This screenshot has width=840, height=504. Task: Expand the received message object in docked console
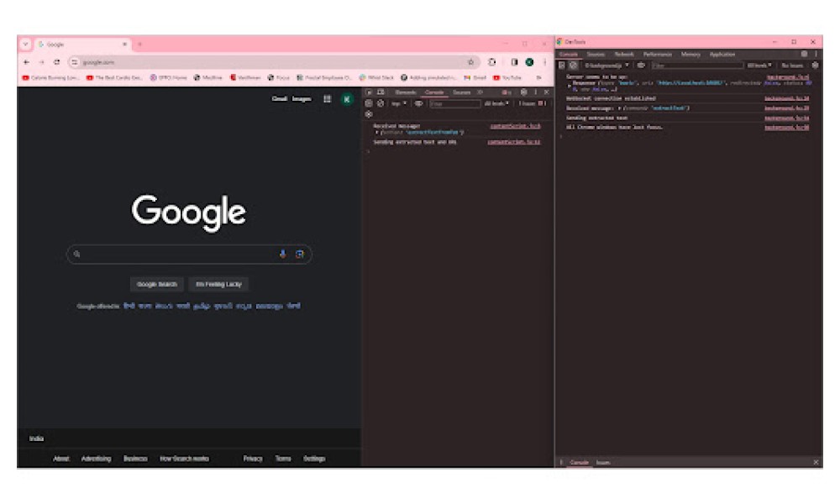pyautogui.click(x=376, y=132)
